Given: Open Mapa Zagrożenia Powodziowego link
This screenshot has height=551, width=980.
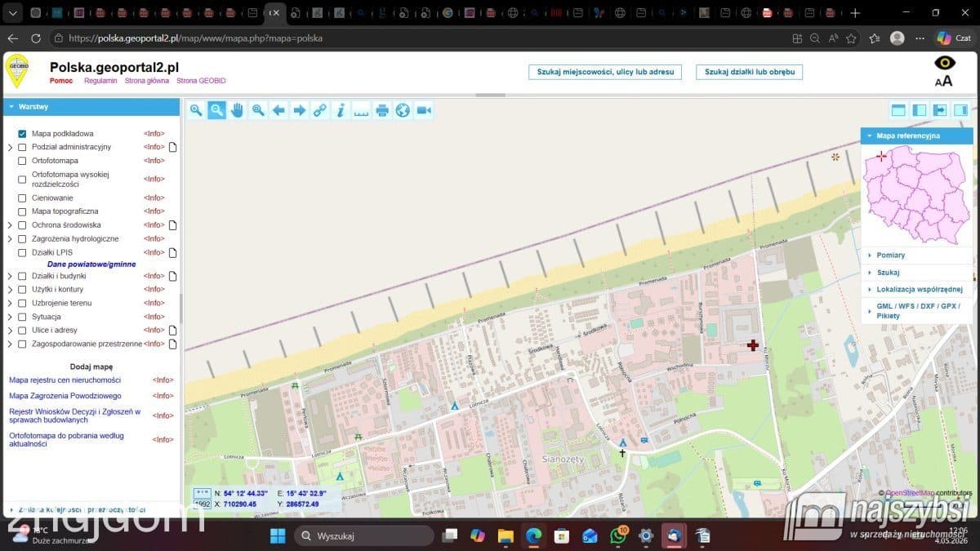Looking at the screenshot, I should pos(65,396).
